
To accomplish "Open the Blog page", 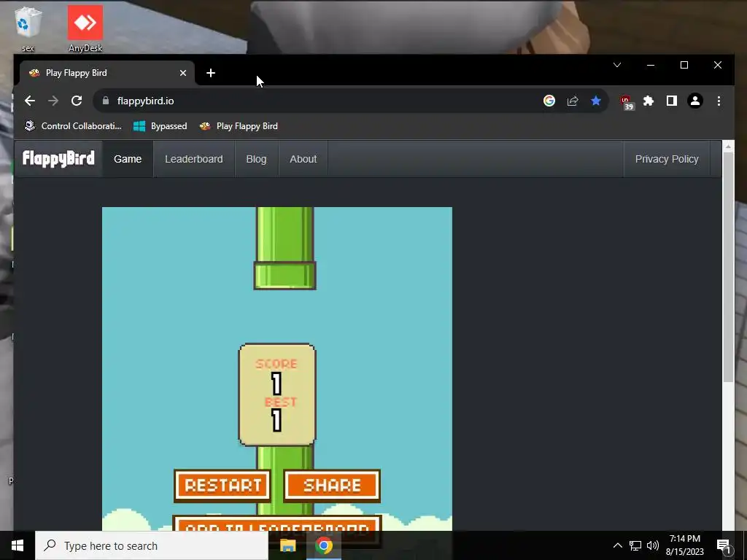I will click(x=256, y=159).
